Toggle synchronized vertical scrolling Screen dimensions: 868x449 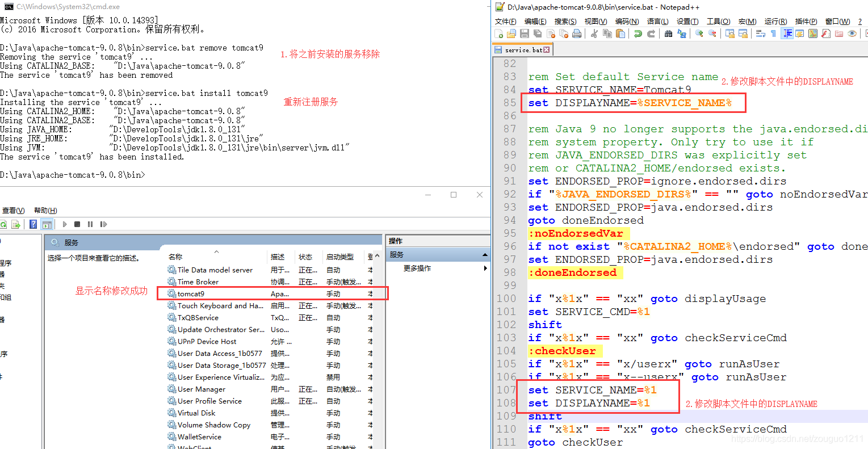(x=729, y=34)
